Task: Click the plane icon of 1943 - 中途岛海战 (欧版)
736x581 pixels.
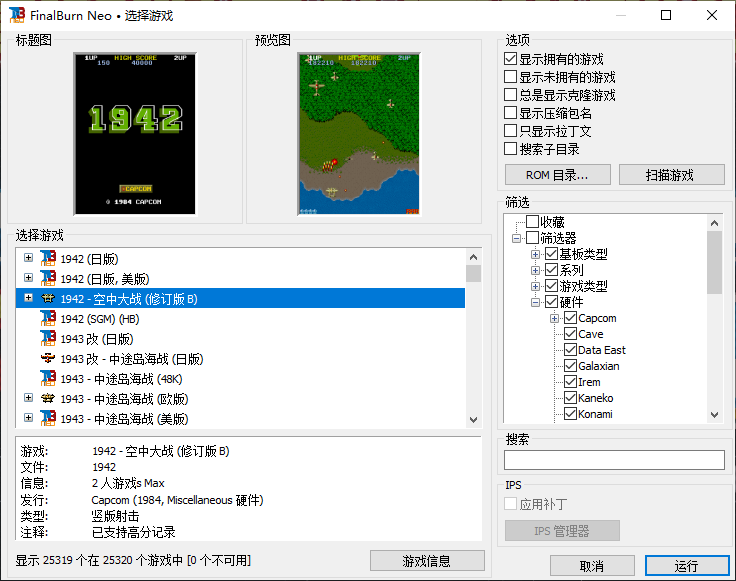Action: [x=48, y=398]
